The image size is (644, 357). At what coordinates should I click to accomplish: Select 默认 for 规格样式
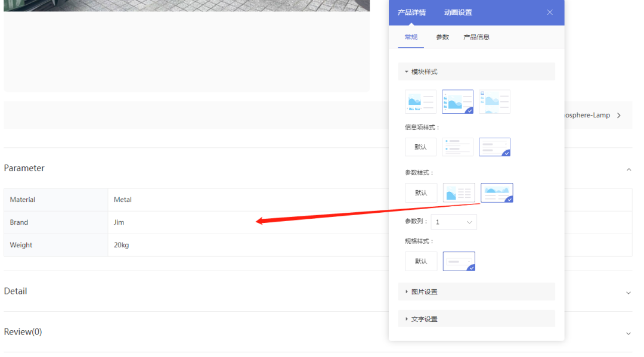420,261
